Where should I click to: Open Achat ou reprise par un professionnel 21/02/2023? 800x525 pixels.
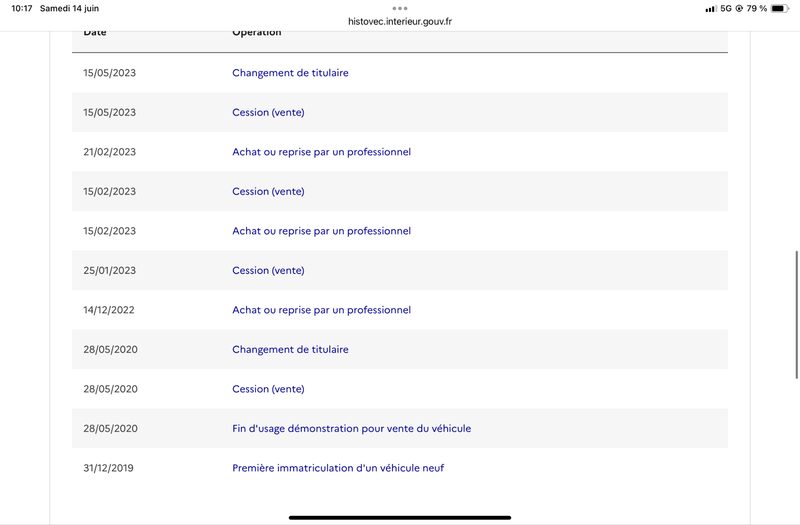click(321, 152)
